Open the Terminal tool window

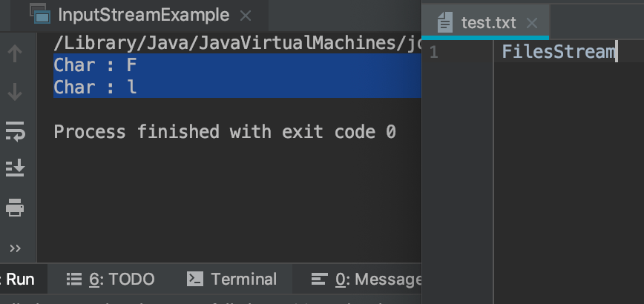[231, 280]
